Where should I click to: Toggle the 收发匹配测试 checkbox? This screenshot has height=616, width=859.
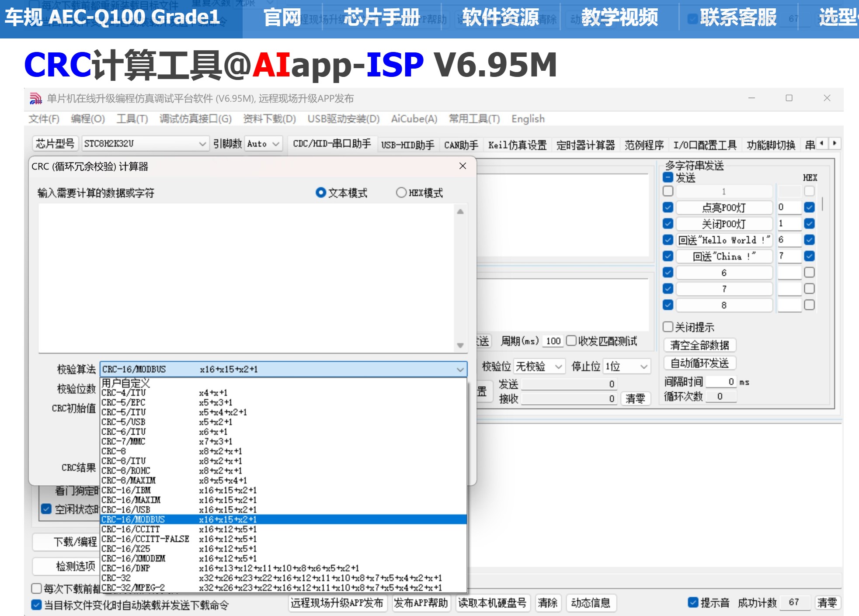[x=571, y=341]
